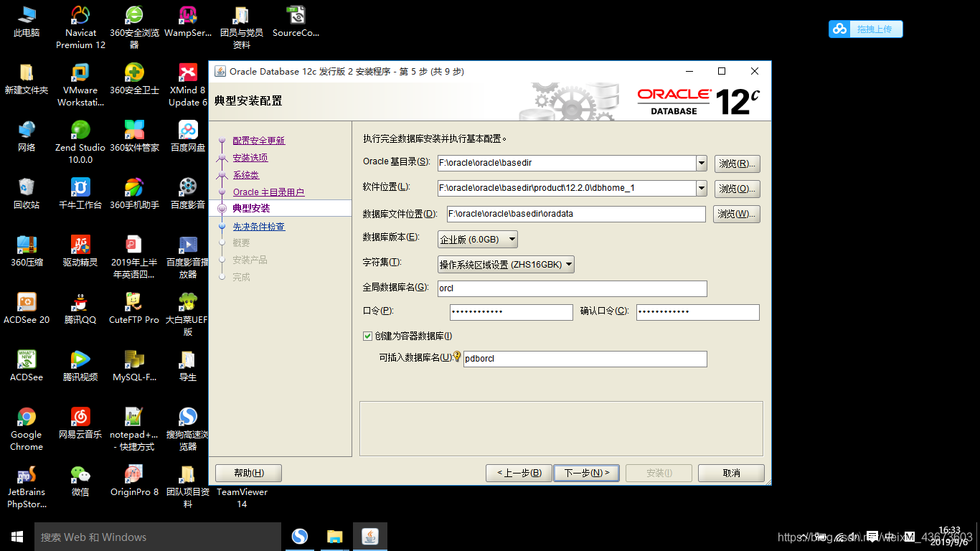Open the Navicat Premium 12 desktop icon
This screenshot has height=551, width=980.
click(x=80, y=27)
